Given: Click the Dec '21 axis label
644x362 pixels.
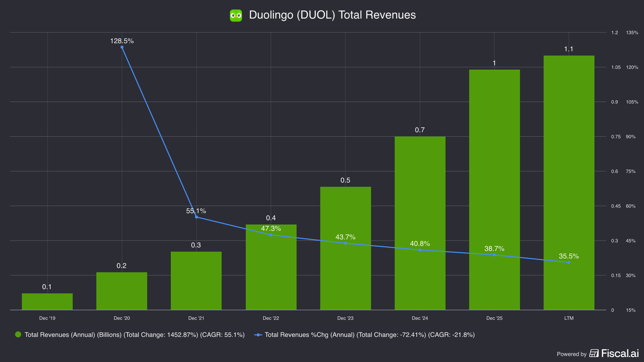Looking at the screenshot, I should tap(196, 318).
